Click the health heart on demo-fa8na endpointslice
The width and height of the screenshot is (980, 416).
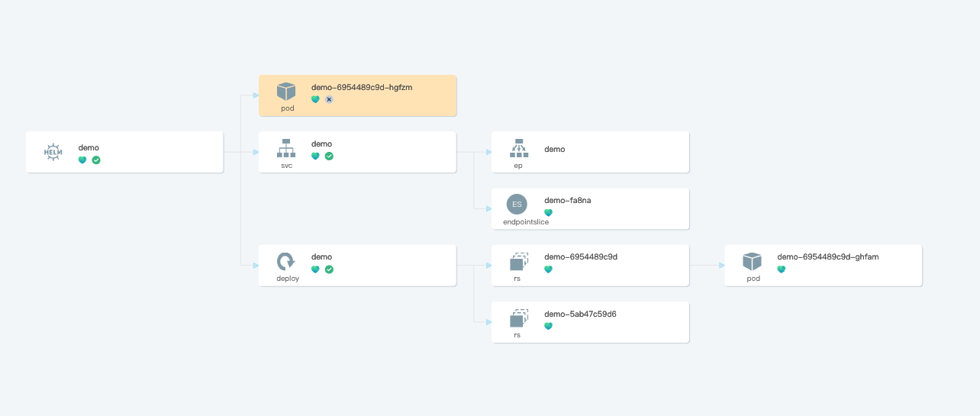(548, 212)
